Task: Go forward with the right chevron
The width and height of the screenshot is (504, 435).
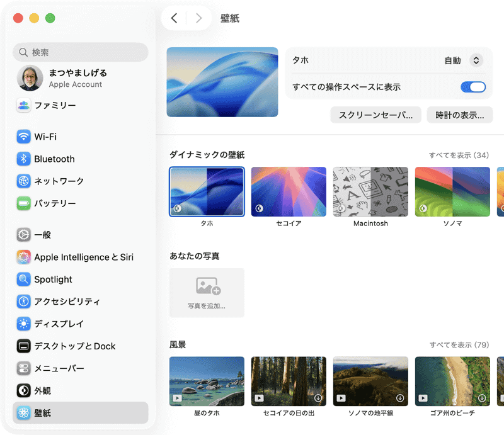Action: pos(198,18)
